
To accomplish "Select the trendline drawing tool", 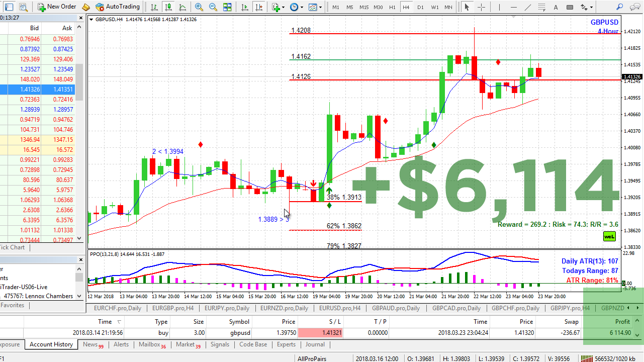I will click(x=527, y=7).
